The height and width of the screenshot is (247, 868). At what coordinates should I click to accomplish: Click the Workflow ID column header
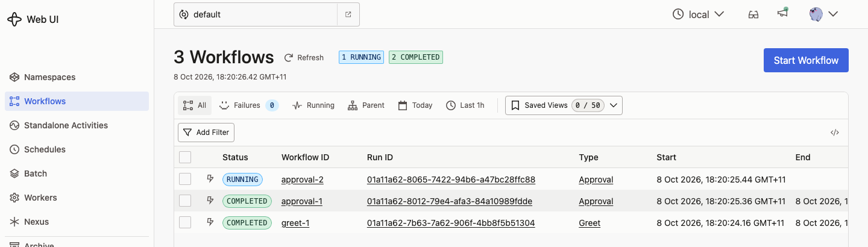305,157
